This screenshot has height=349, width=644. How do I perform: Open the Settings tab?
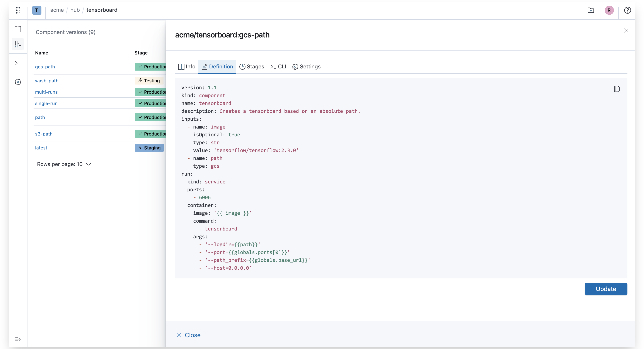(306, 66)
